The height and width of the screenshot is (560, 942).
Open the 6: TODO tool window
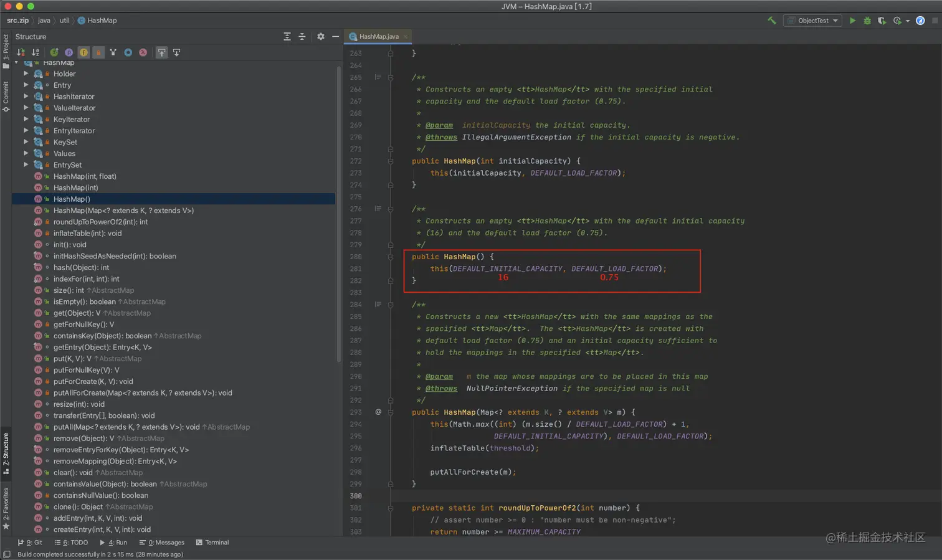pyautogui.click(x=71, y=543)
